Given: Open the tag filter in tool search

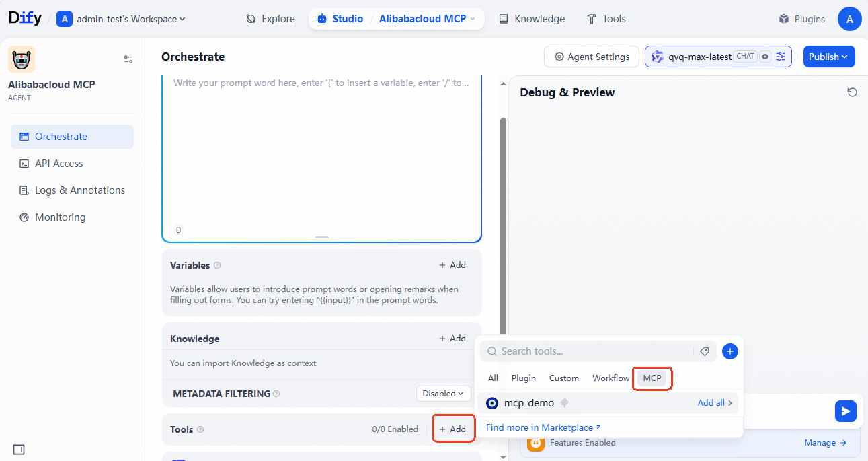Looking at the screenshot, I should pos(705,351).
